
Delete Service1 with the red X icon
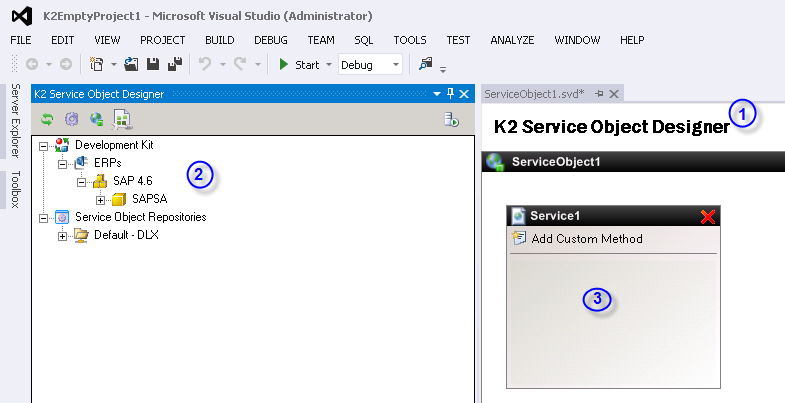point(707,217)
